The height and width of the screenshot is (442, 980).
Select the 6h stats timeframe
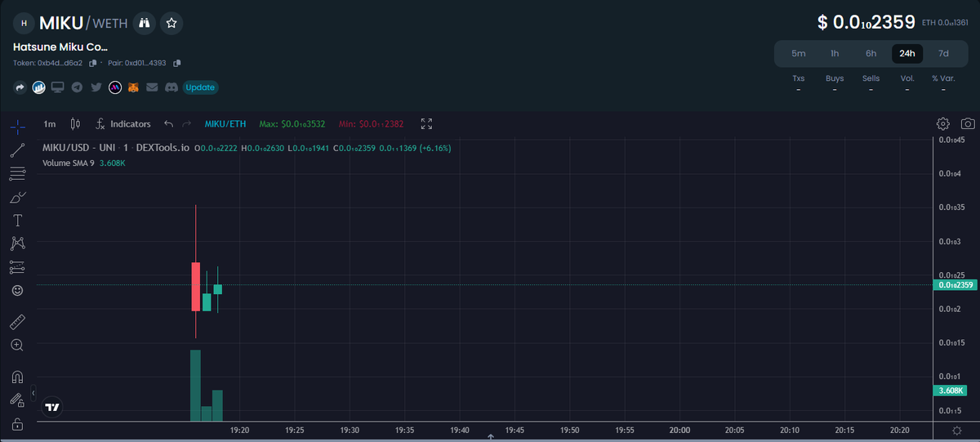coord(871,53)
